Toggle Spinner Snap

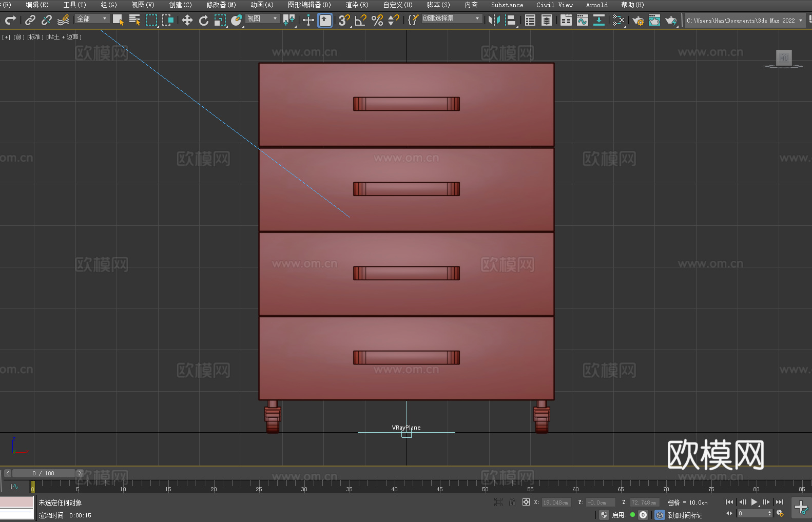pos(394,20)
